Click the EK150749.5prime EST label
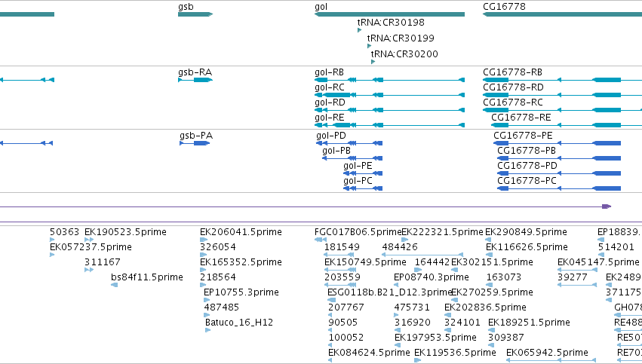The width and height of the screenshot is (642, 364). (365, 262)
